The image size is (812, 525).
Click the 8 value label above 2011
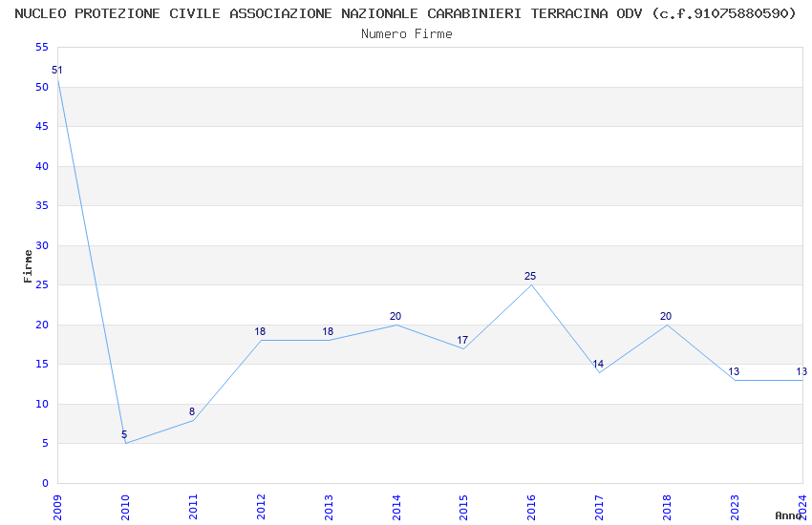[x=192, y=411]
